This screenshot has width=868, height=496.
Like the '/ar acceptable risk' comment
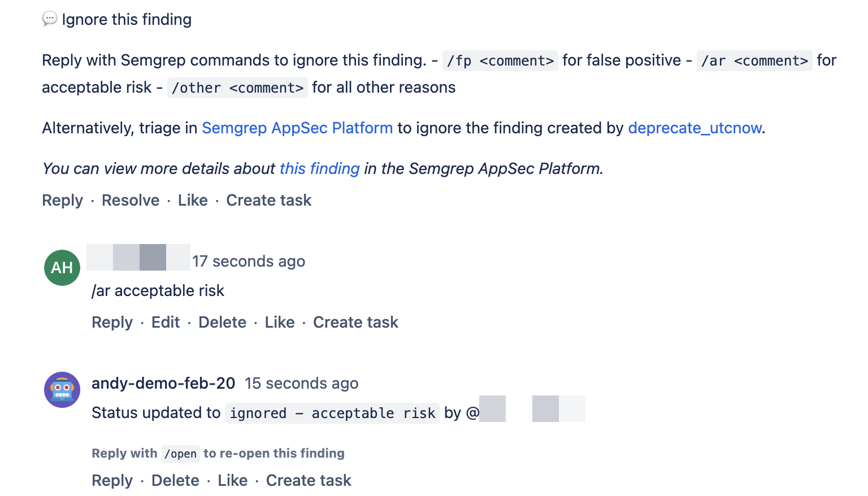click(x=280, y=322)
